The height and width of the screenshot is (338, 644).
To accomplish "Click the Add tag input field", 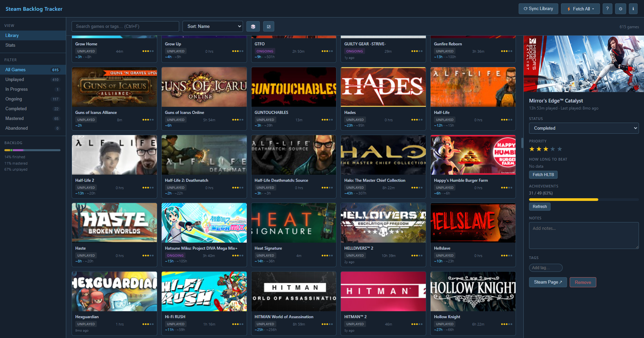I will [546, 268].
